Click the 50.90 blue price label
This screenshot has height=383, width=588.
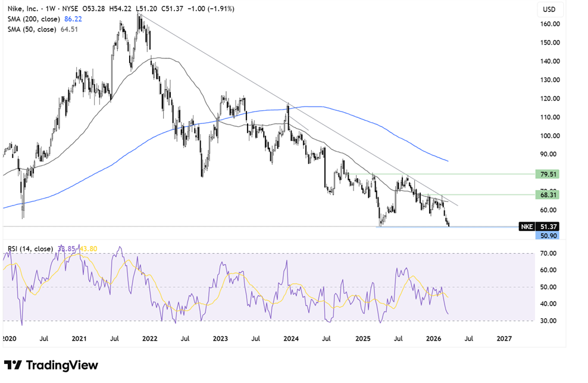[x=548, y=235]
